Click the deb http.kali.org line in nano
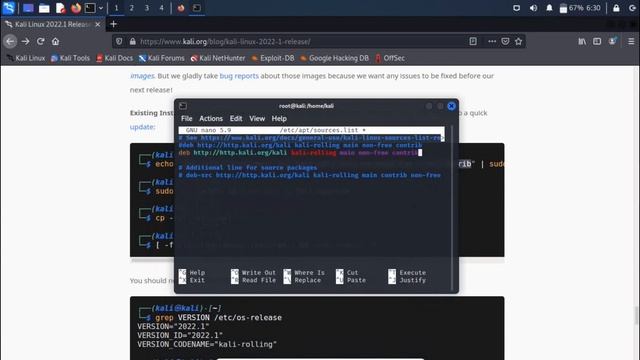The image size is (640, 360). point(300,153)
